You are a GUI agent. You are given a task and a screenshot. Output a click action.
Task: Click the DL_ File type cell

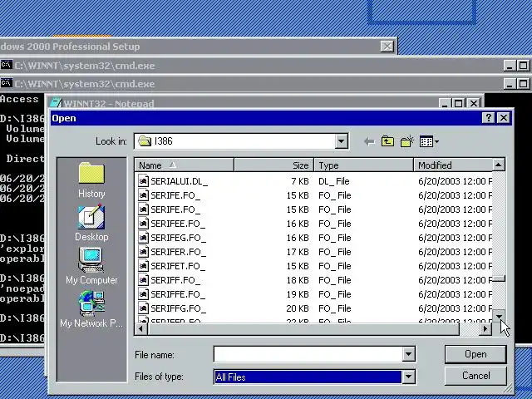coord(334,181)
